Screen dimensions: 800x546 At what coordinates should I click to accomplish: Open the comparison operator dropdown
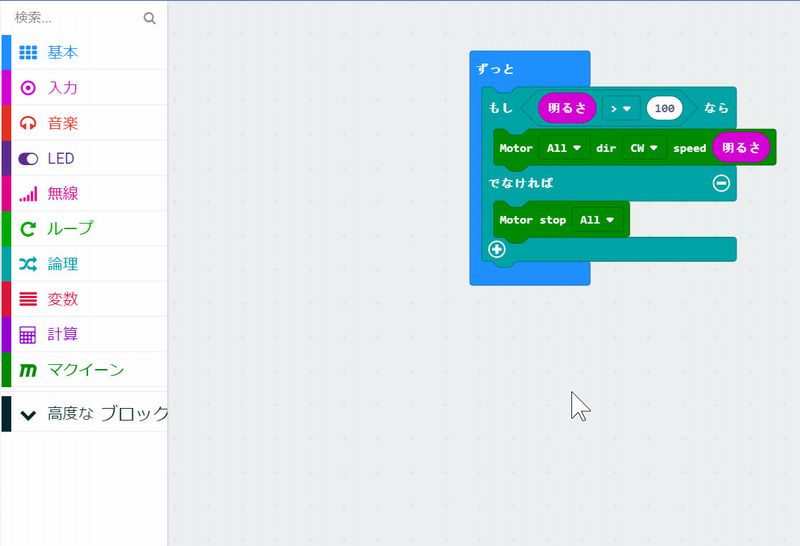tap(621, 107)
